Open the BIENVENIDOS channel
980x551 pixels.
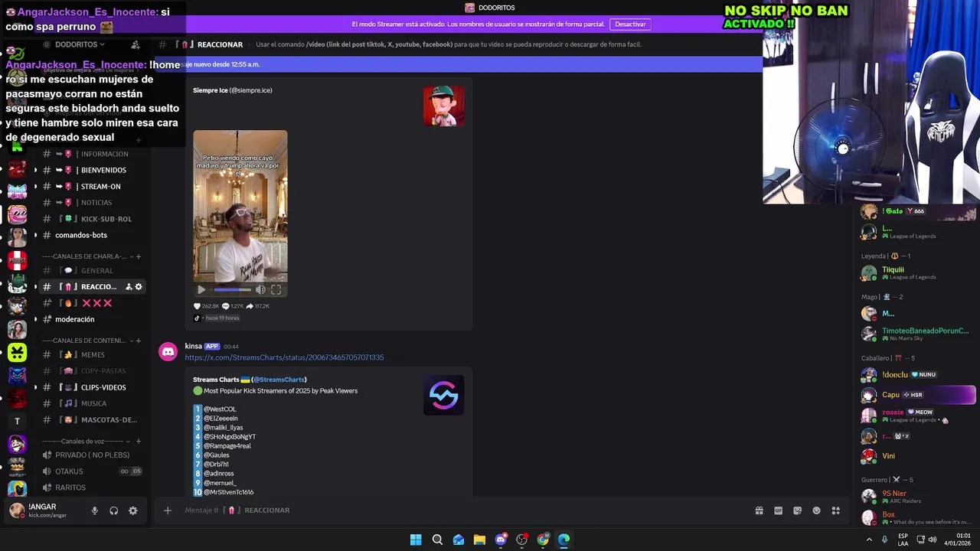(92, 170)
